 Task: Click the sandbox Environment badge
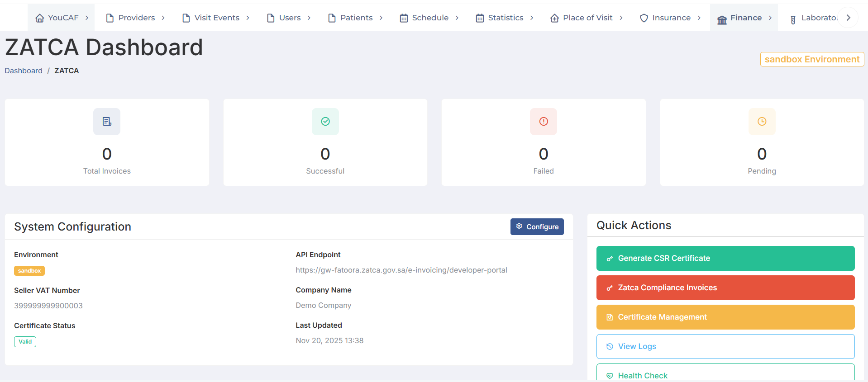click(812, 59)
